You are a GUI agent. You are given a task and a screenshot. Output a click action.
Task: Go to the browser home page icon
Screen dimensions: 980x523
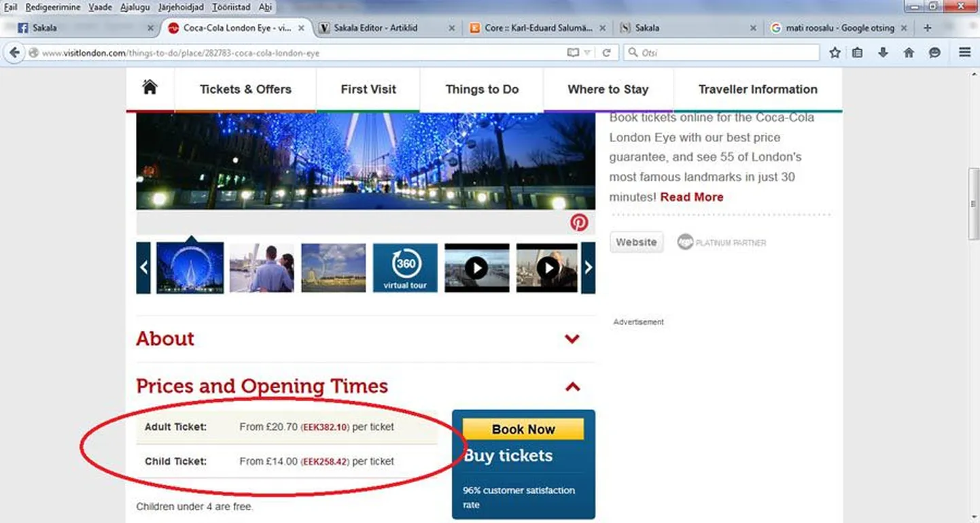tap(909, 52)
